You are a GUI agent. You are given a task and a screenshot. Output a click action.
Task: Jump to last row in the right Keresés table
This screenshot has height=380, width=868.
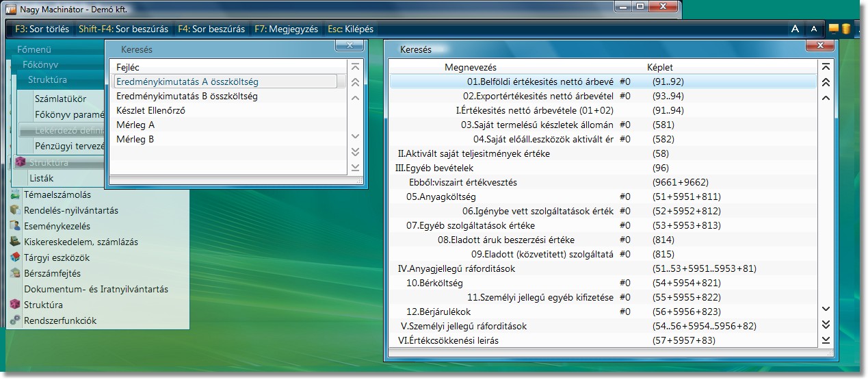(826, 340)
